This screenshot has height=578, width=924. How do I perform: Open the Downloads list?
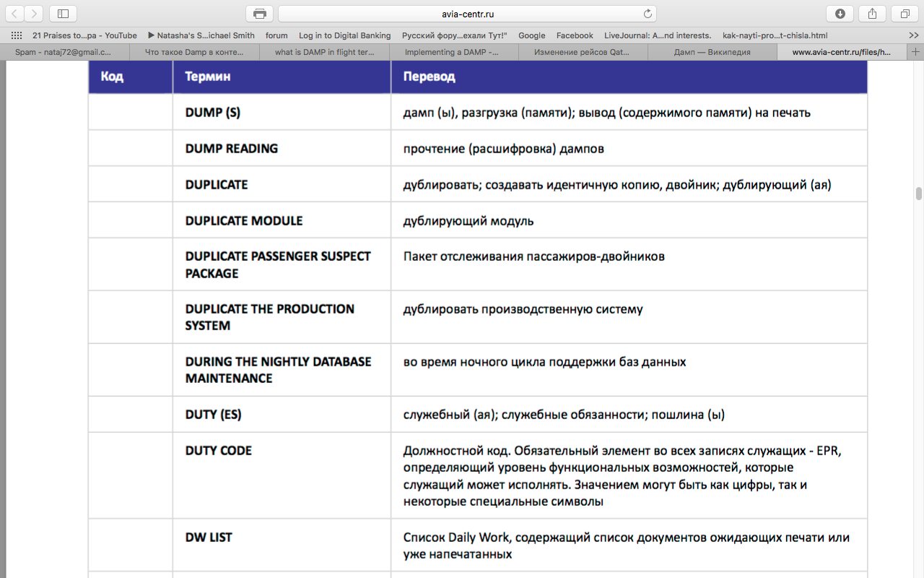point(840,14)
